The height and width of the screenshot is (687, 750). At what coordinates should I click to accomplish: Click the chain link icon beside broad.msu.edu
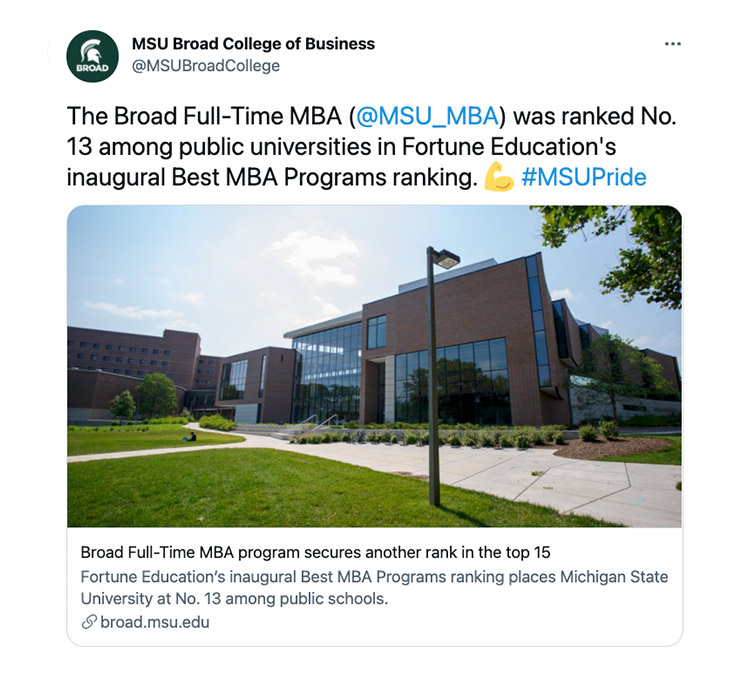click(x=88, y=622)
